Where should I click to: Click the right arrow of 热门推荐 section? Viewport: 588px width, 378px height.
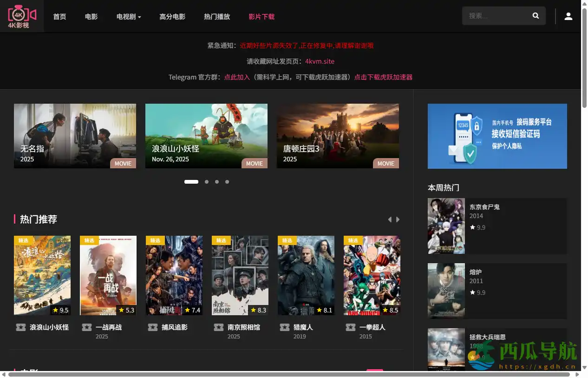click(398, 219)
